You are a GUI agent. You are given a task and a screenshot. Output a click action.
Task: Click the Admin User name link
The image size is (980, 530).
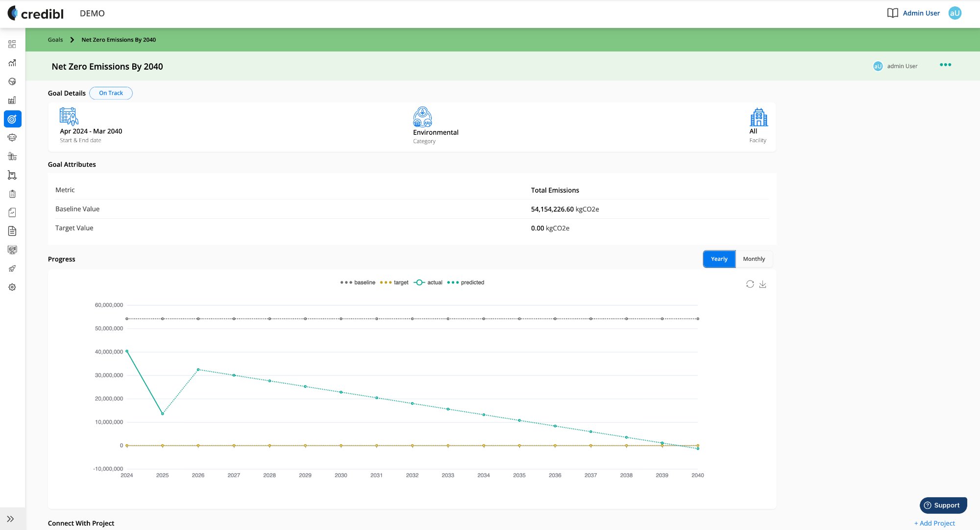[x=921, y=13]
